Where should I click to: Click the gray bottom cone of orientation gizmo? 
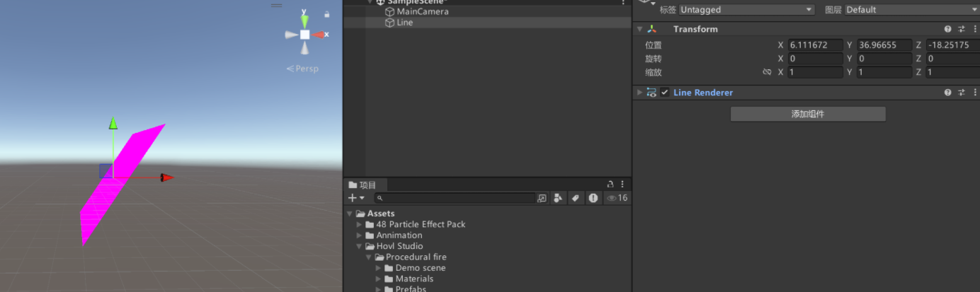coord(304,48)
